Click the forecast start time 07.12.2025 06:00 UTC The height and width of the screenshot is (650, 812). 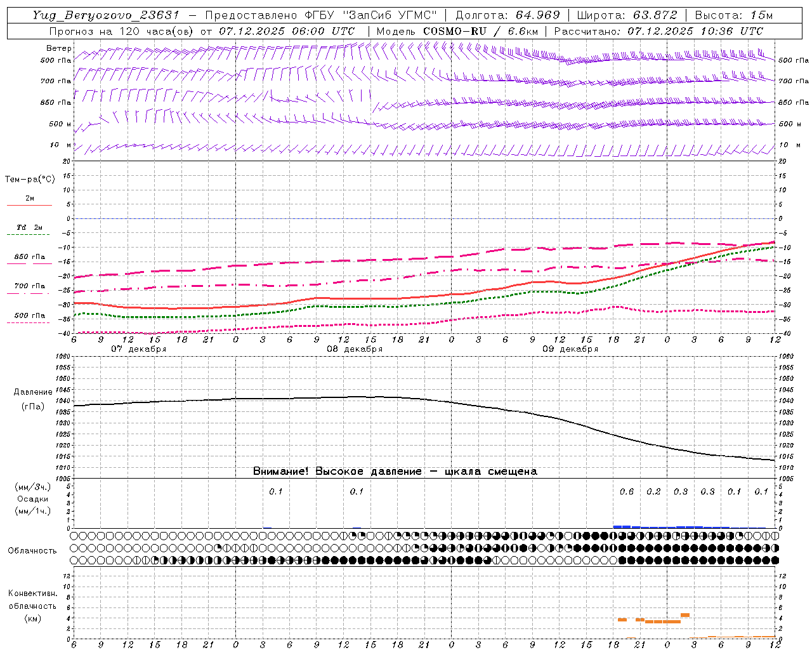tap(287, 31)
